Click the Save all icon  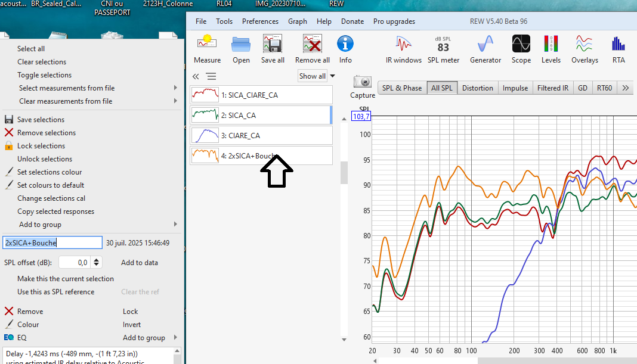tap(273, 49)
